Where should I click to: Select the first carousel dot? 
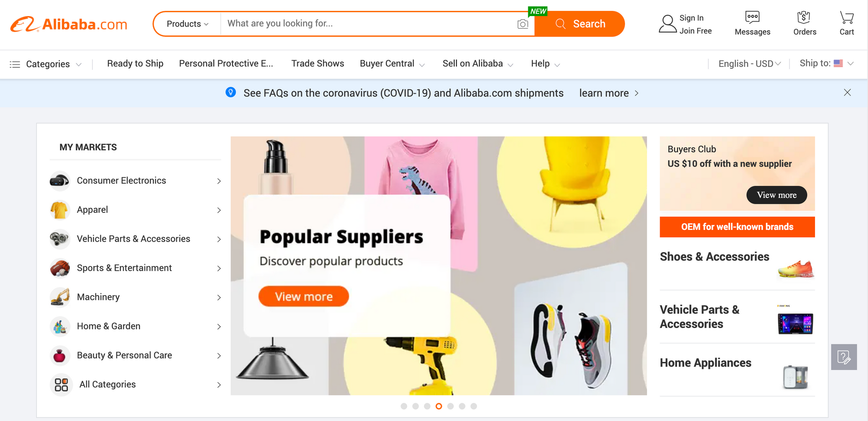404,406
